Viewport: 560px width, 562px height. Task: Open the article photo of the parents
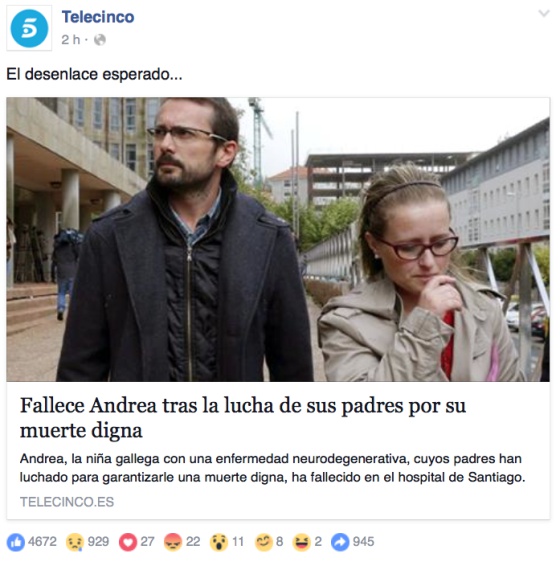tap(278, 239)
